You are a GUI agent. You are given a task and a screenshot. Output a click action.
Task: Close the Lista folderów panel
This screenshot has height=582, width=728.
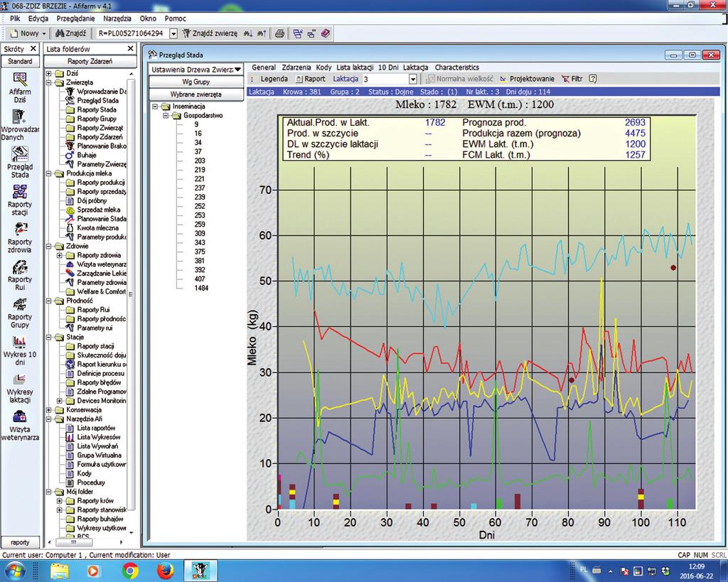point(131,48)
